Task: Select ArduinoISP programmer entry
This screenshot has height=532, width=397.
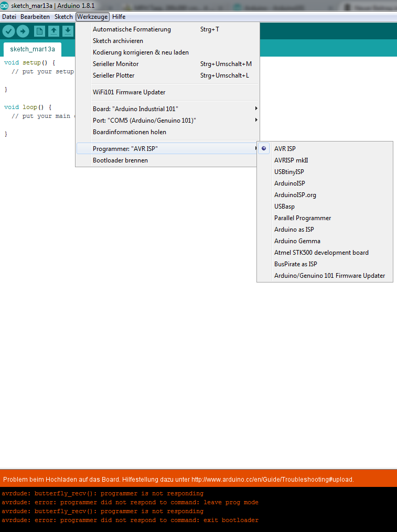Action: point(325,183)
